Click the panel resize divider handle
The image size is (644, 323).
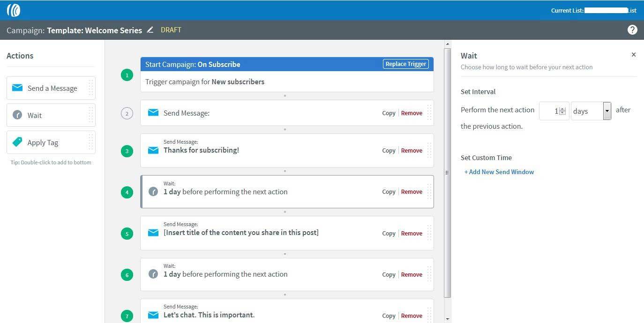click(x=447, y=173)
